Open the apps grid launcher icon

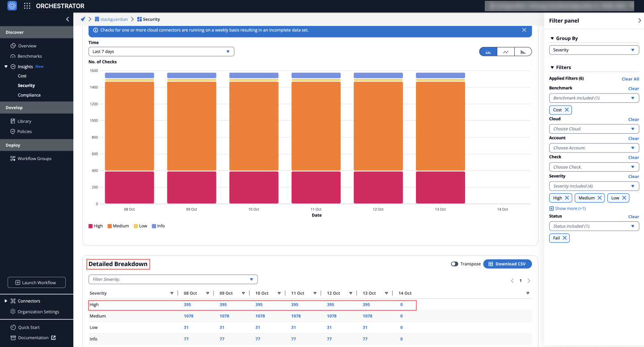pos(27,6)
